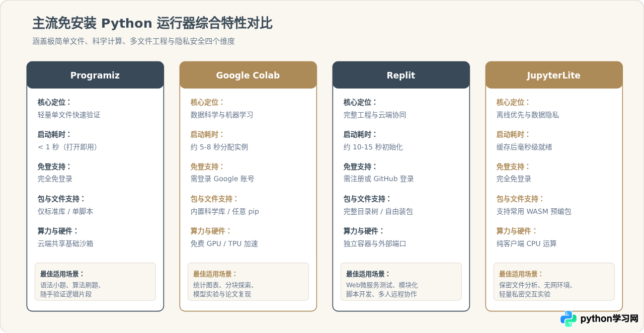This screenshot has height=333, width=644.
Task: Click the '启动耗时：' label in the JupyterLite card
Action: pos(513,134)
